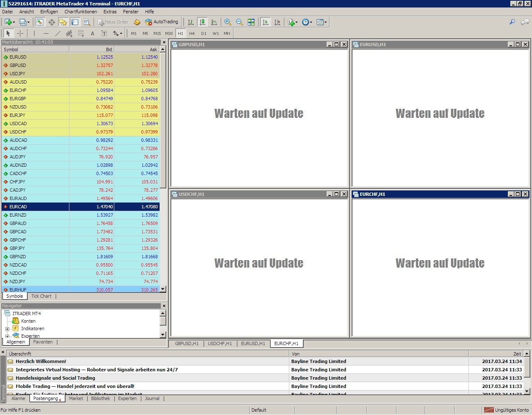
Task: Select the draw trendline tool
Action: click(x=58, y=33)
